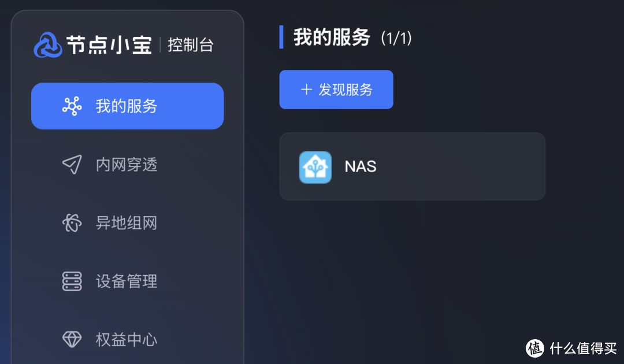The image size is (624, 364).
Task: Click the 节点小宝 logo icon
Action: (x=47, y=43)
